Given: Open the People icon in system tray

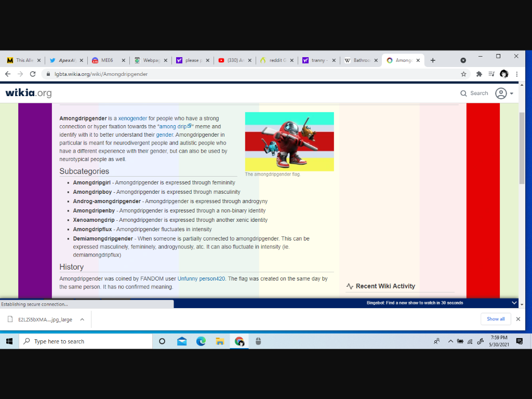Looking at the screenshot, I should pyautogui.click(x=436, y=341).
